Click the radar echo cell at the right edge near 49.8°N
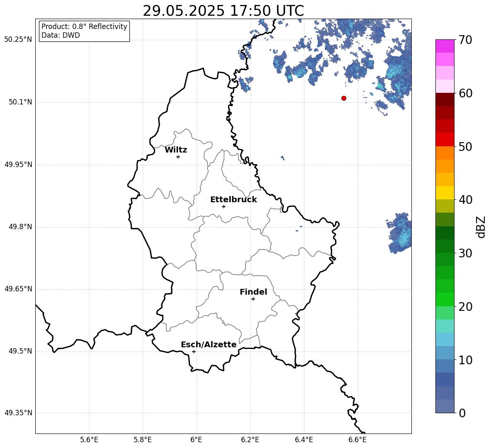491x448 pixels. (x=399, y=233)
